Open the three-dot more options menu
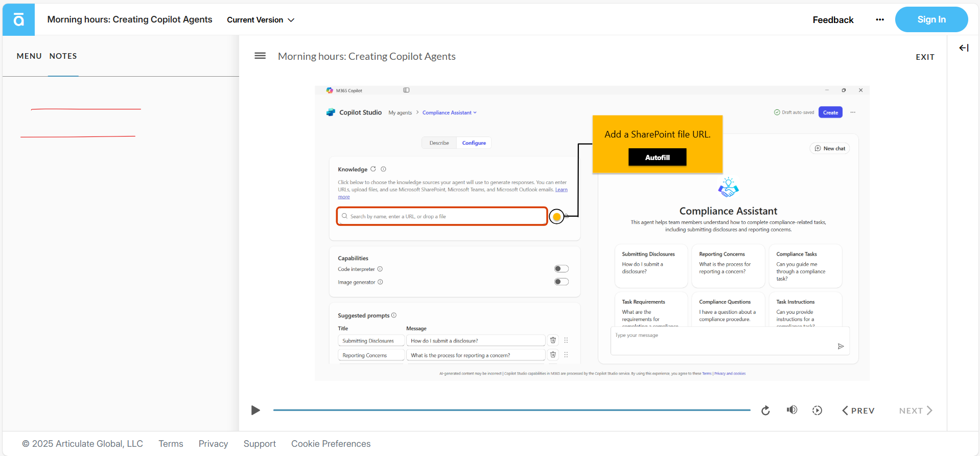The image size is (980, 456). 880,19
